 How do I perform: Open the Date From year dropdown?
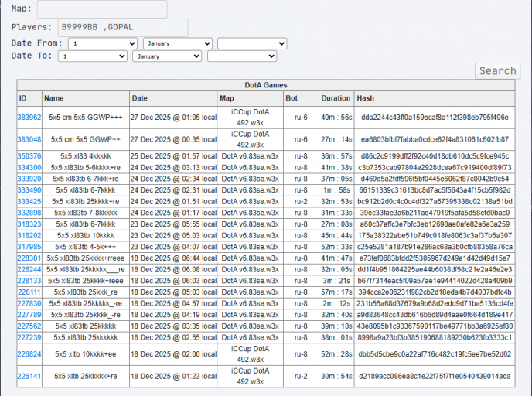click(x=252, y=43)
